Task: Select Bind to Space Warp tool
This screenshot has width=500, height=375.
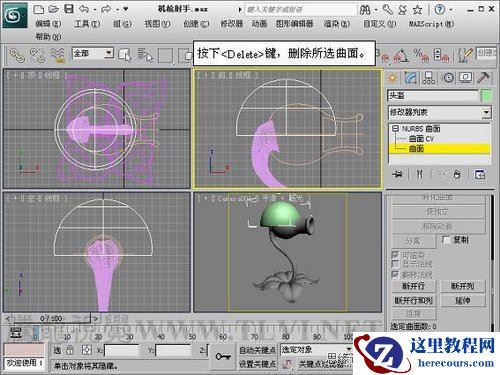Action: [x=57, y=55]
